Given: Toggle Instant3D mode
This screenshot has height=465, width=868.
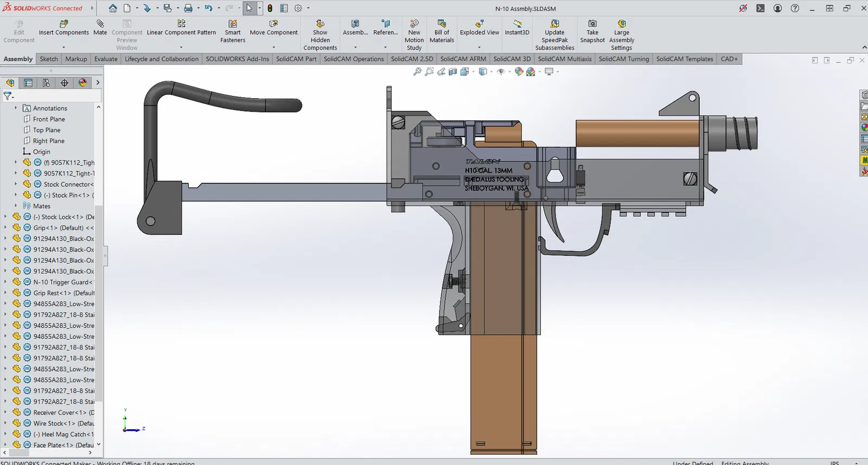Looking at the screenshot, I should coord(517,24).
